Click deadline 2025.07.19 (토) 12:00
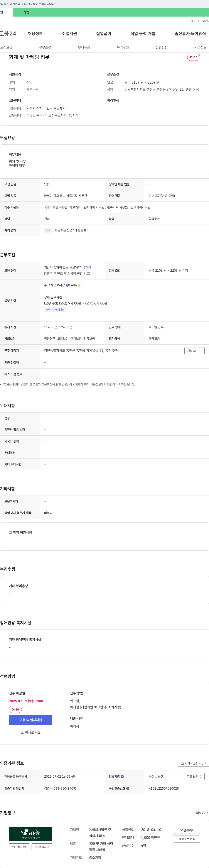Screen dimensions: 209x868 click(x=26, y=701)
